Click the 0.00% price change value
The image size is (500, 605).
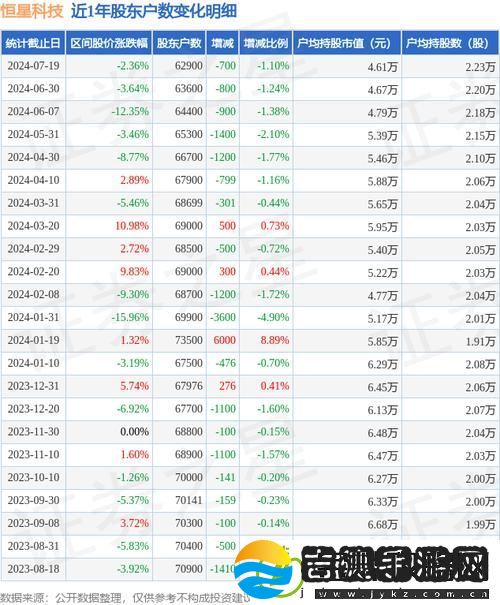[x=134, y=432]
